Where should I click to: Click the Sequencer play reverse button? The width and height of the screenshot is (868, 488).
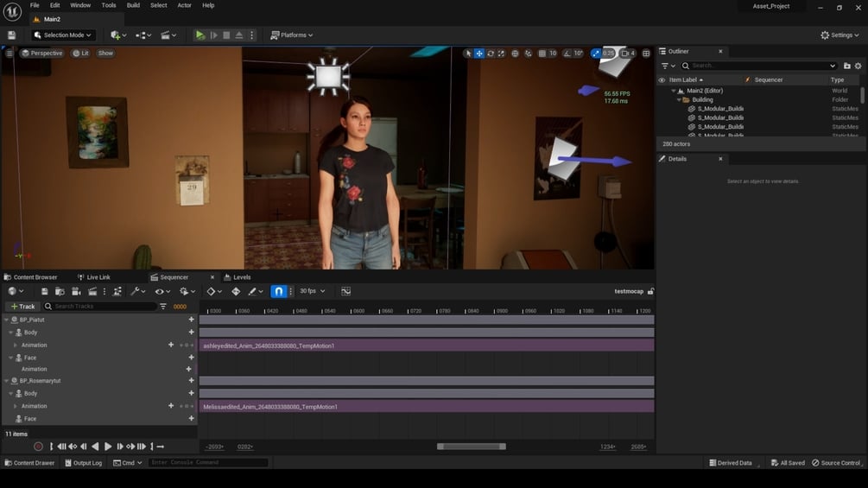[x=95, y=447]
